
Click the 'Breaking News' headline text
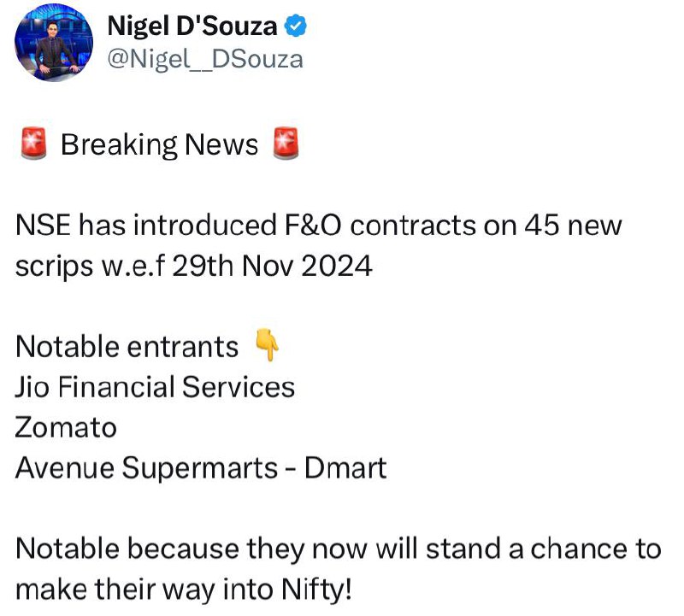coord(159,144)
